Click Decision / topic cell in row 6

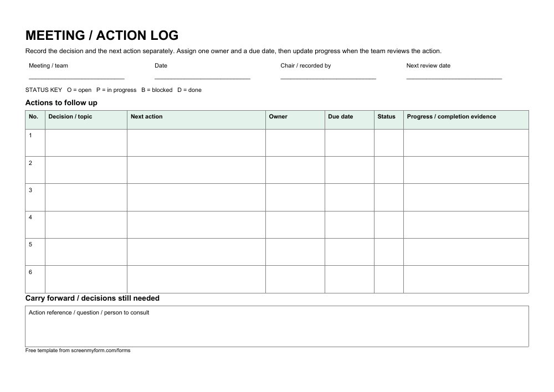pyautogui.click(x=86, y=280)
